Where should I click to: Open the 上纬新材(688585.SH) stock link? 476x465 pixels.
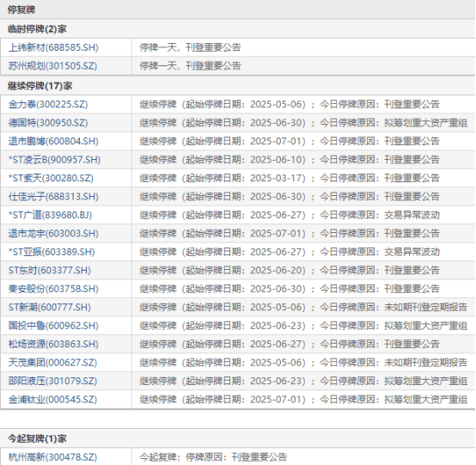pyautogui.click(x=53, y=47)
